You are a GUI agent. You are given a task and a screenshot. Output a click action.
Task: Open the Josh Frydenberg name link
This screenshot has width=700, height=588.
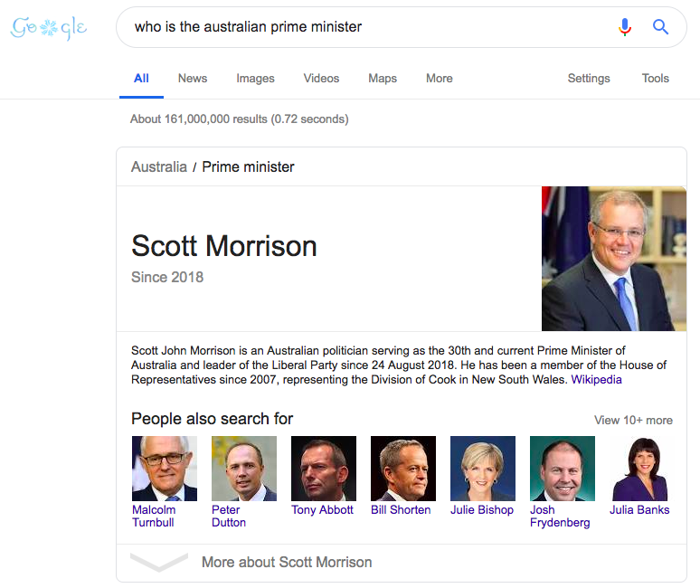pos(560,517)
